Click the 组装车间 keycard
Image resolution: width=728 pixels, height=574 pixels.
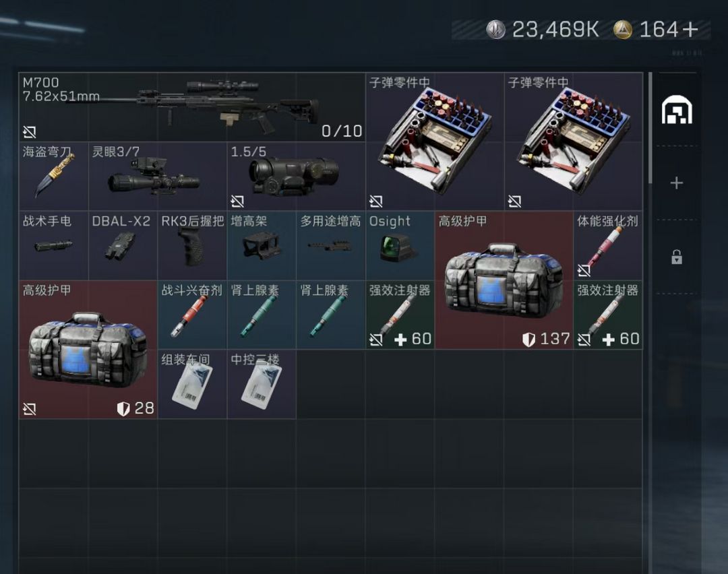click(192, 384)
